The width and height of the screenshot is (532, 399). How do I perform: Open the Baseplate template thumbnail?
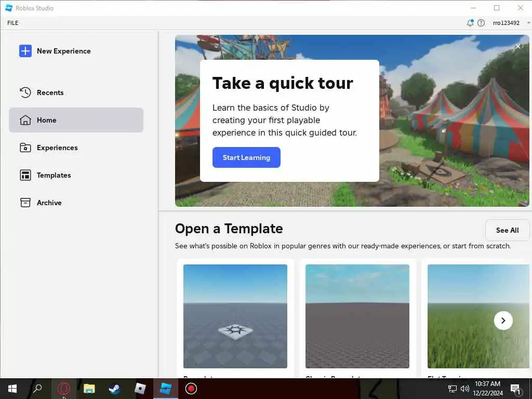click(x=235, y=316)
